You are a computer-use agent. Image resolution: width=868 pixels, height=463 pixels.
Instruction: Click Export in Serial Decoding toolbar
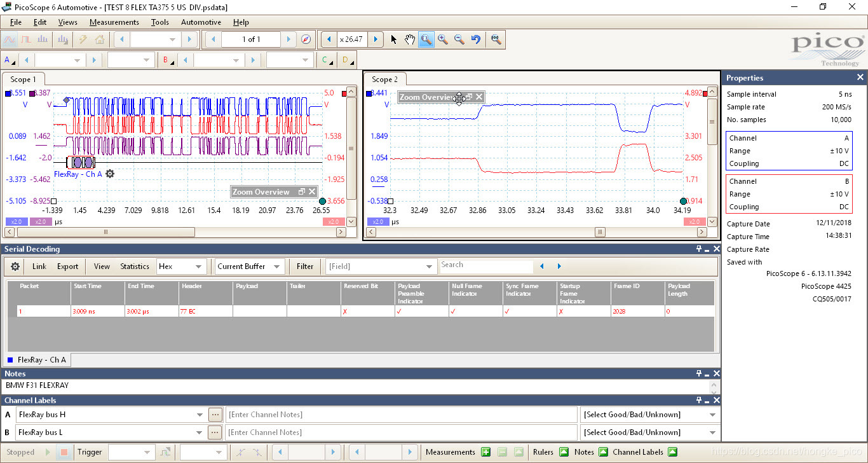pos(67,266)
